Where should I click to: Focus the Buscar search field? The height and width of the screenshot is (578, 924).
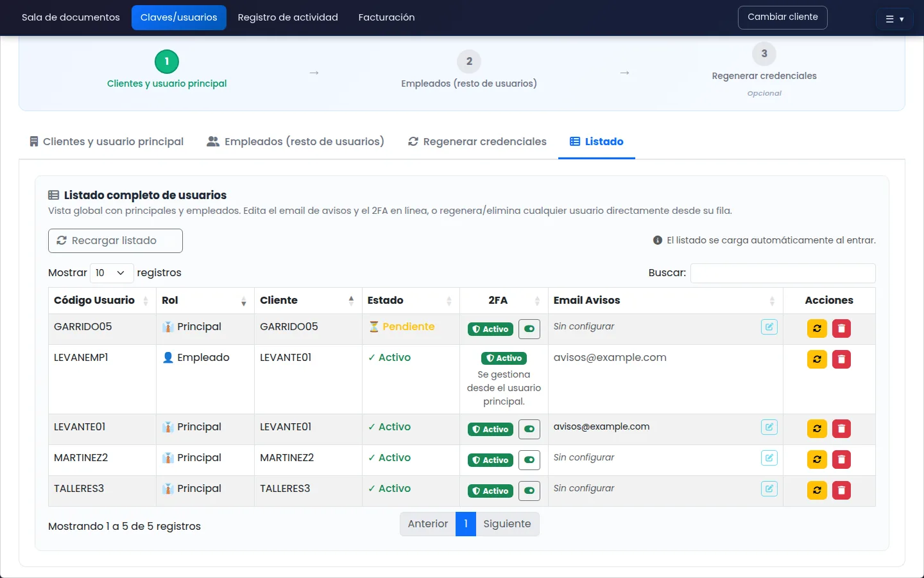[783, 273]
